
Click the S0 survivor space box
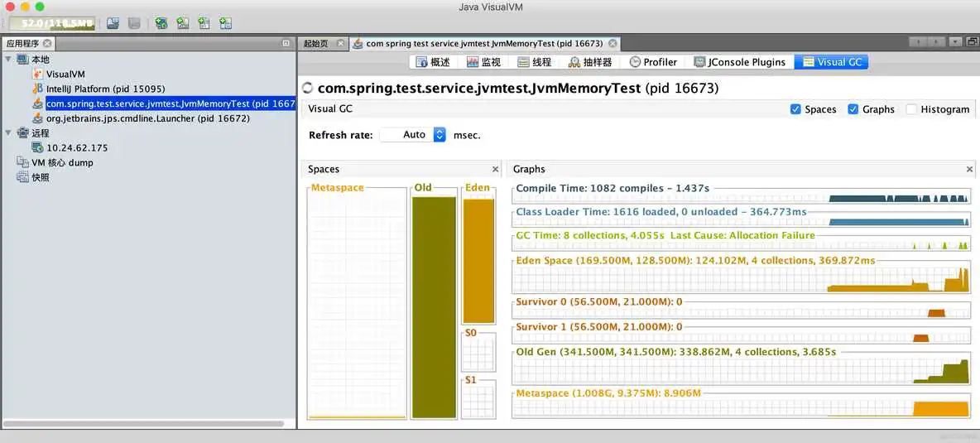pyautogui.click(x=478, y=353)
